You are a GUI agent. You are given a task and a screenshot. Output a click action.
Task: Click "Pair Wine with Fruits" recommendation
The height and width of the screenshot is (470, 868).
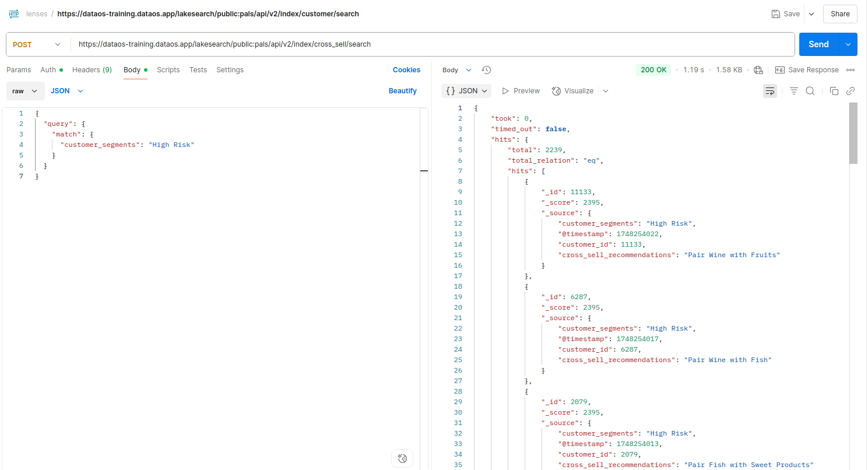click(732, 255)
